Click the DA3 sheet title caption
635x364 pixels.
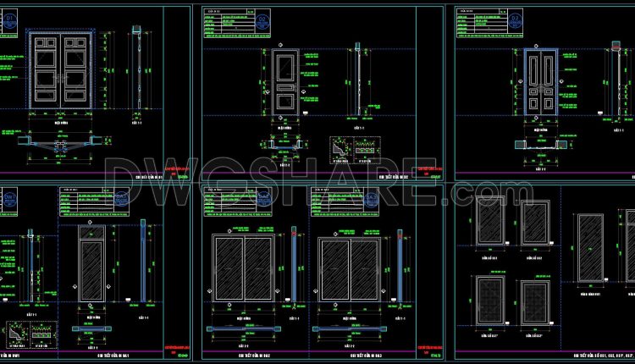[x=366, y=356]
